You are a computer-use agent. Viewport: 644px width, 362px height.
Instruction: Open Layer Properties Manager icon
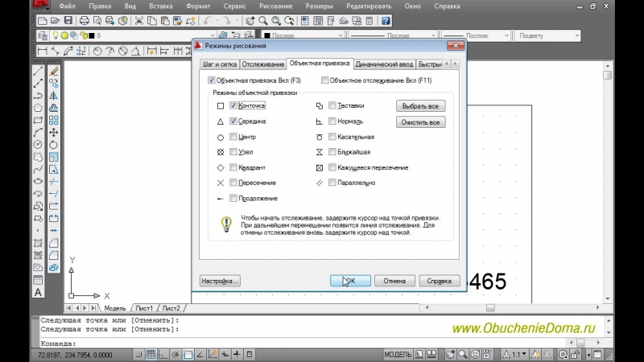pos(43,35)
